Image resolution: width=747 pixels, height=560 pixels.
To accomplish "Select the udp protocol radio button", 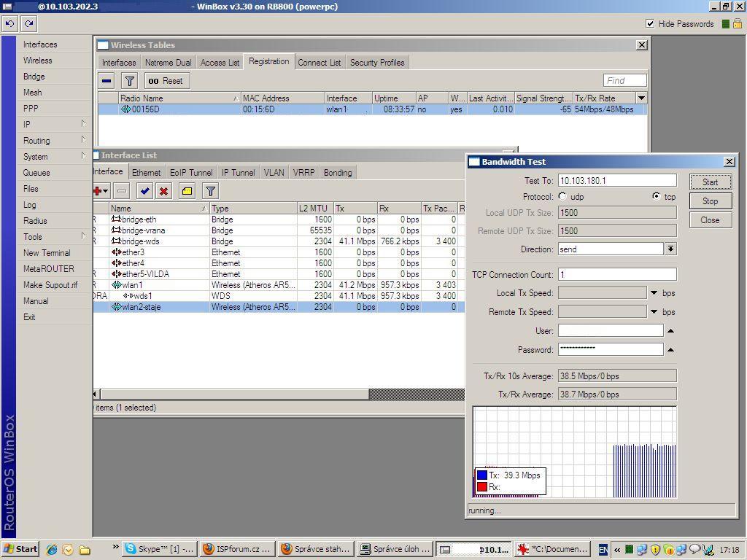I will (x=562, y=197).
